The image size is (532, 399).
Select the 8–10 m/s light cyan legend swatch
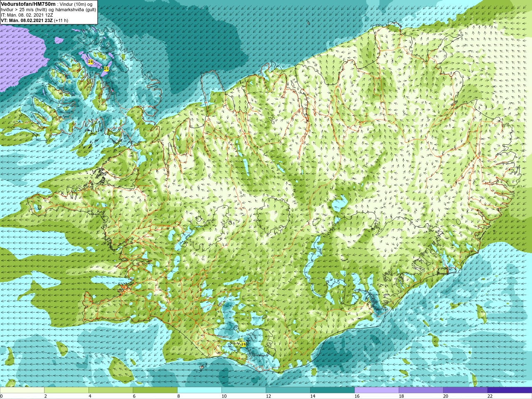(199, 390)
